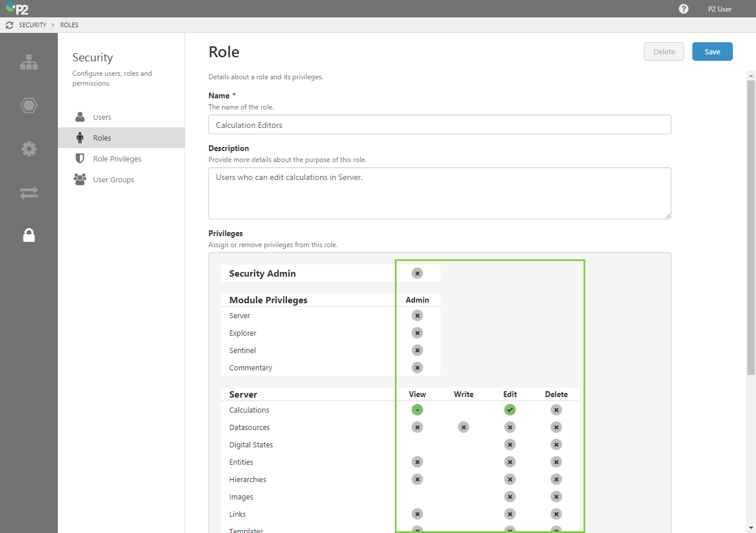Viewport: 756px width, 533px height.
Task: Select the padlock security module icon
Action: [x=29, y=235]
